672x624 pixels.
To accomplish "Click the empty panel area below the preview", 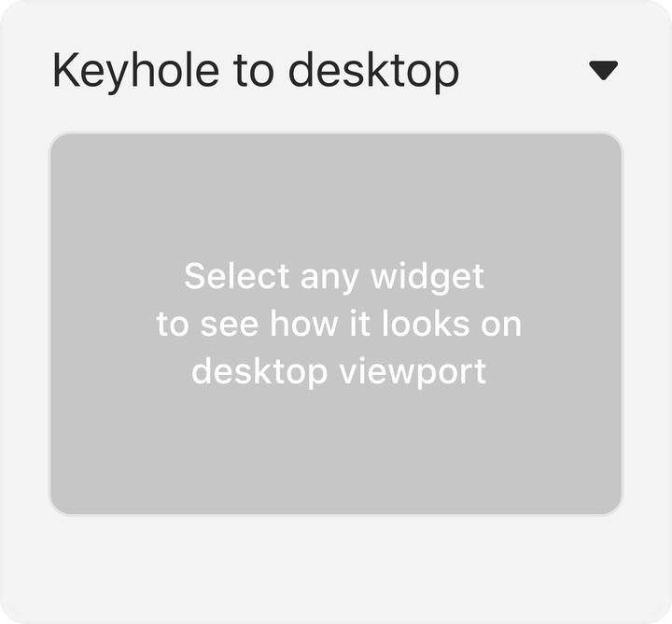I will tap(336, 565).
